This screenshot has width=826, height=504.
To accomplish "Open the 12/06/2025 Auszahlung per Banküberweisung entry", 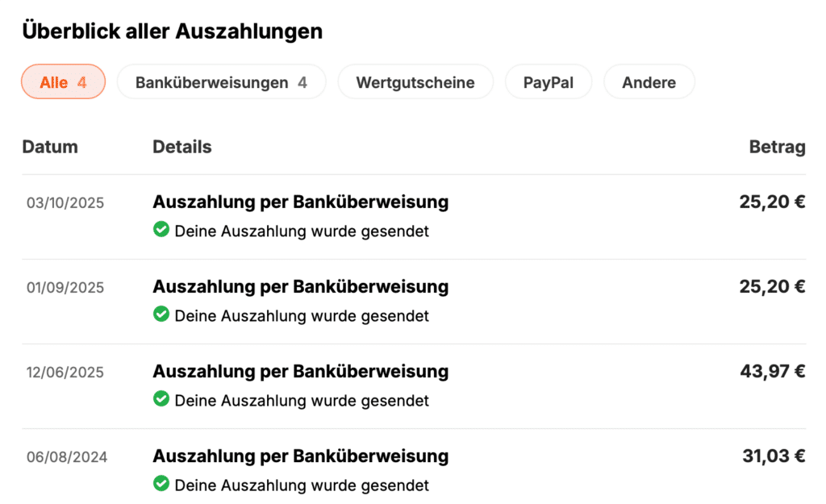I will (x=300, y=371).
